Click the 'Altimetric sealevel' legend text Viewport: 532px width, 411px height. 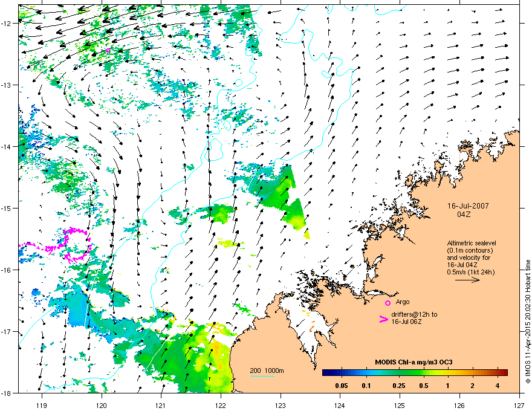click(x=472, y=243)
